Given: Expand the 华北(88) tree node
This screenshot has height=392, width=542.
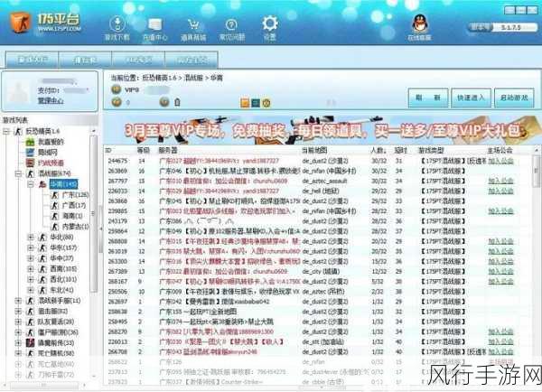Looking at the screenshot, I should coord(31,238).
